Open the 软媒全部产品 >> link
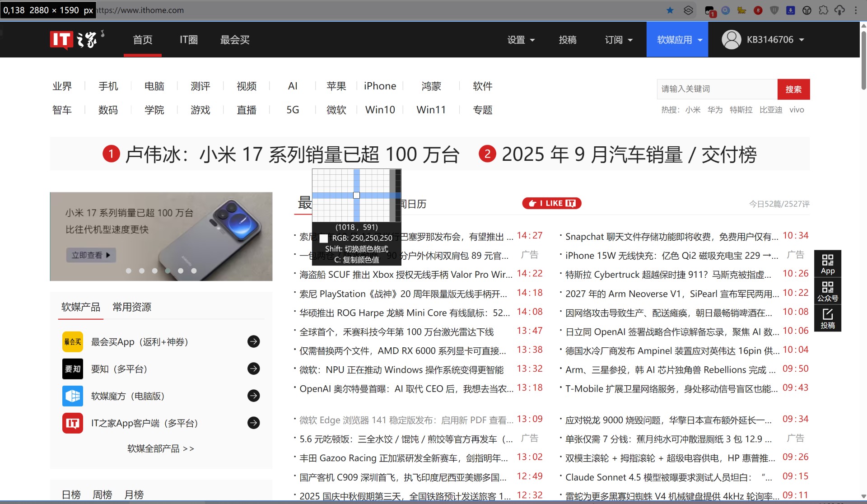867x504 pixels. coord(161,448)
